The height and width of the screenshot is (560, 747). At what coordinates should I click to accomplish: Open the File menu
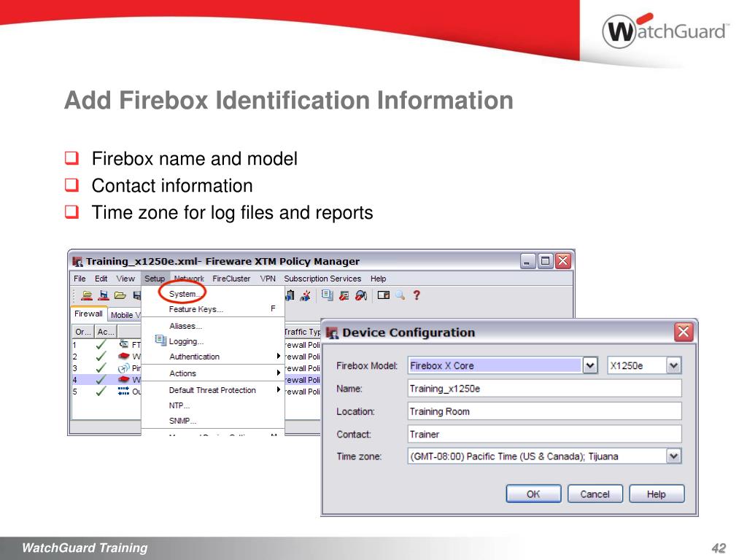(80, 279)
